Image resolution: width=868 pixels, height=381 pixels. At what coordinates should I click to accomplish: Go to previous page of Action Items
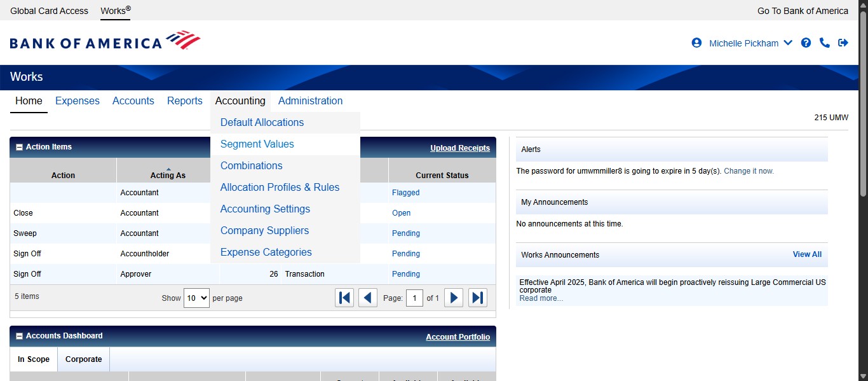click(x=368, y=298)
